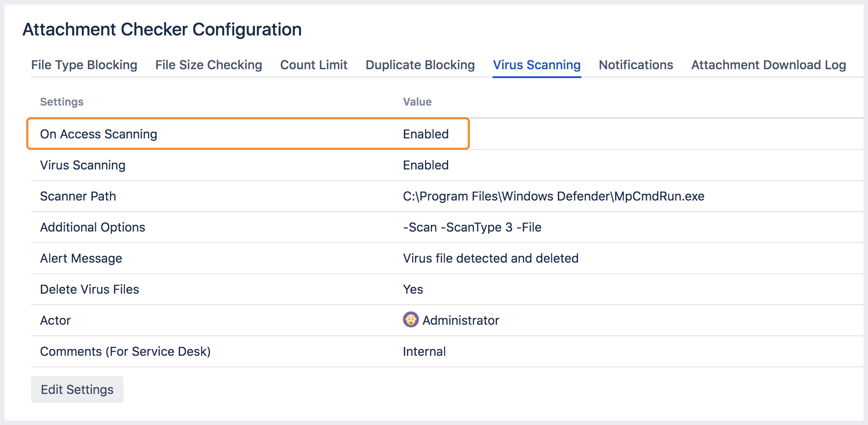Click the Comments (For Service Desk) row
Viewport: 868px width, 425px height.
point(126,351)
